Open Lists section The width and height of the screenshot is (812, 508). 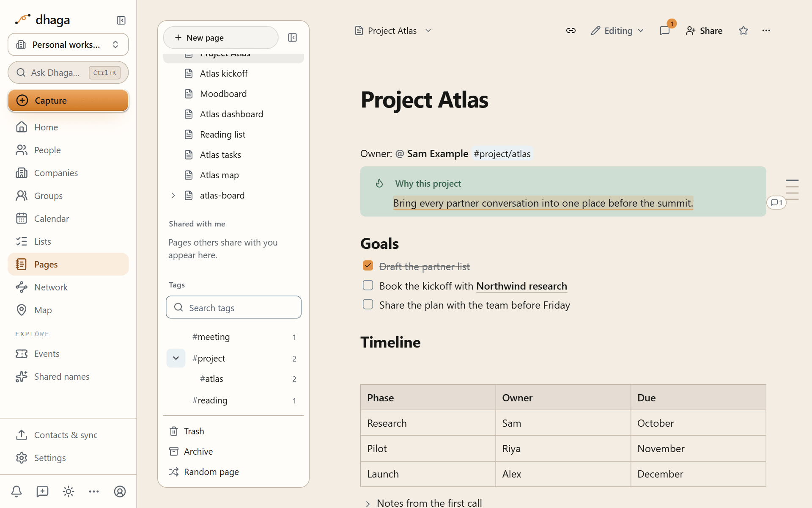tap(68, 241)
